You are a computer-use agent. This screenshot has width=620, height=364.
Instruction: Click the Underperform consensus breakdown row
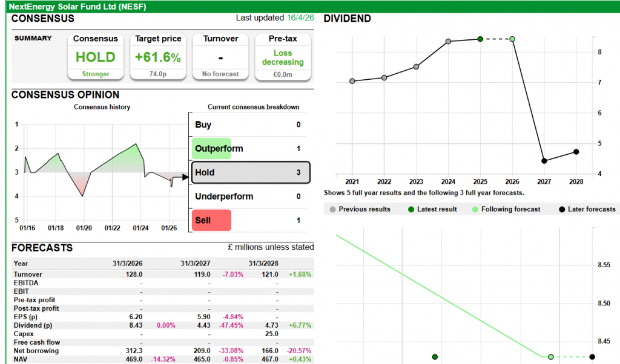point(247,197)
